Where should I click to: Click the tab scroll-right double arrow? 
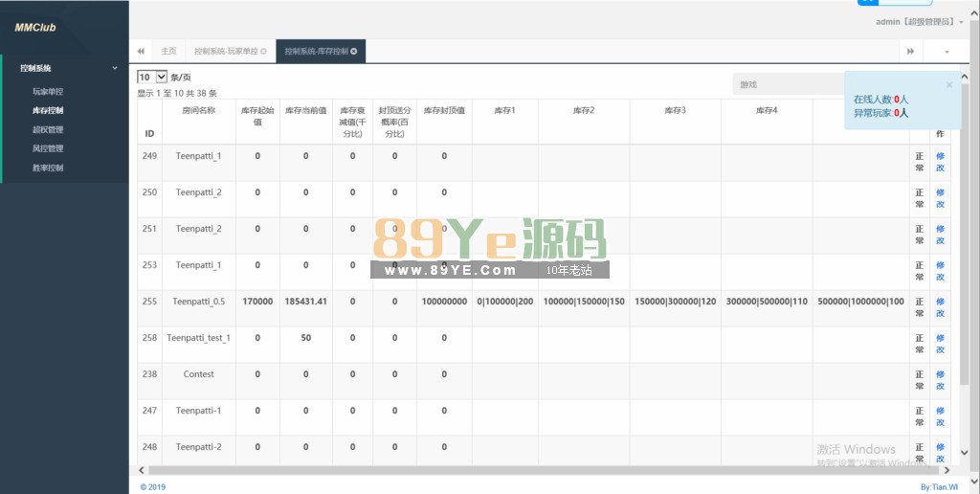point(910,51)
